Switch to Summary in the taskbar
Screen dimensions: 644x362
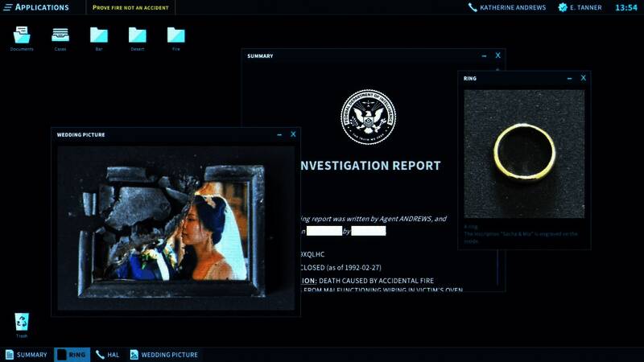27,355
